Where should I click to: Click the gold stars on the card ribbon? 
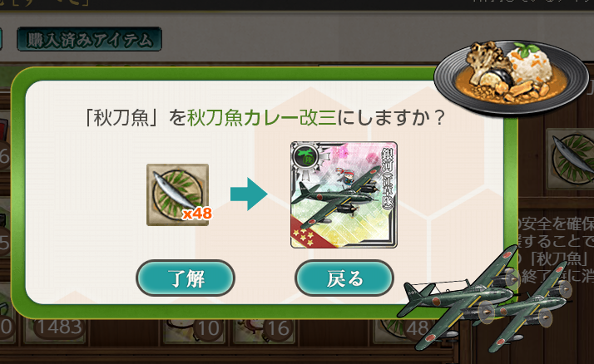point(303,235)
